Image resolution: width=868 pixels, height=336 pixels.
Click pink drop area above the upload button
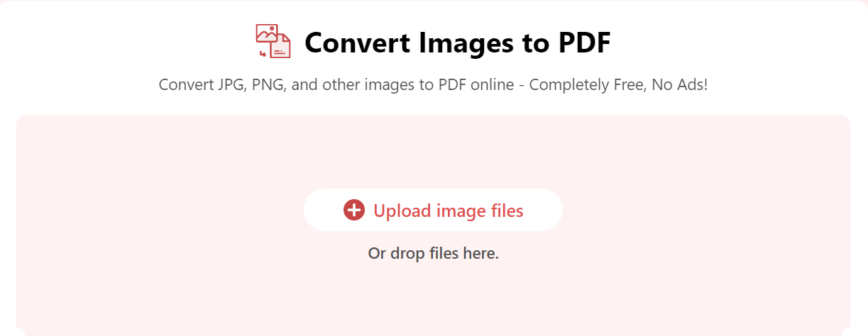[x=433, y=152]
